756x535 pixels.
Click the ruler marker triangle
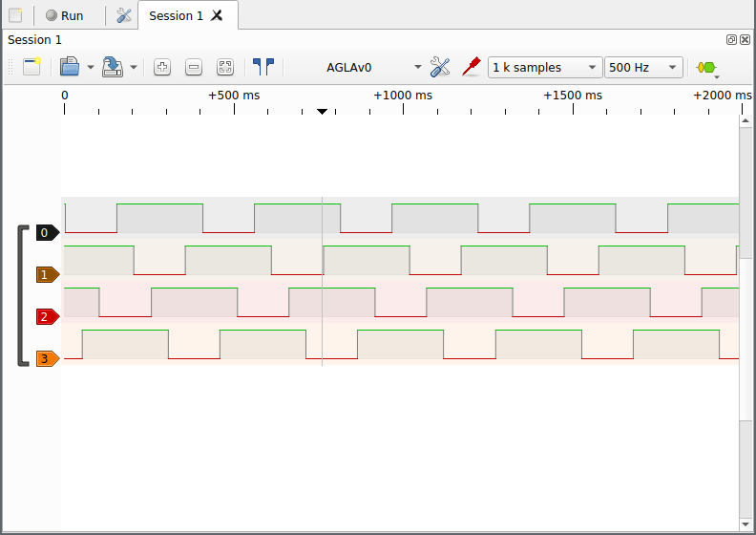click(x=322, y=112)
